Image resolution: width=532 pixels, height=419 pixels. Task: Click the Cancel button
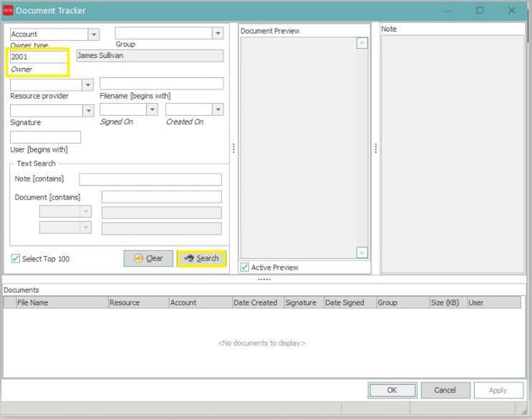[x=445, y=390]
